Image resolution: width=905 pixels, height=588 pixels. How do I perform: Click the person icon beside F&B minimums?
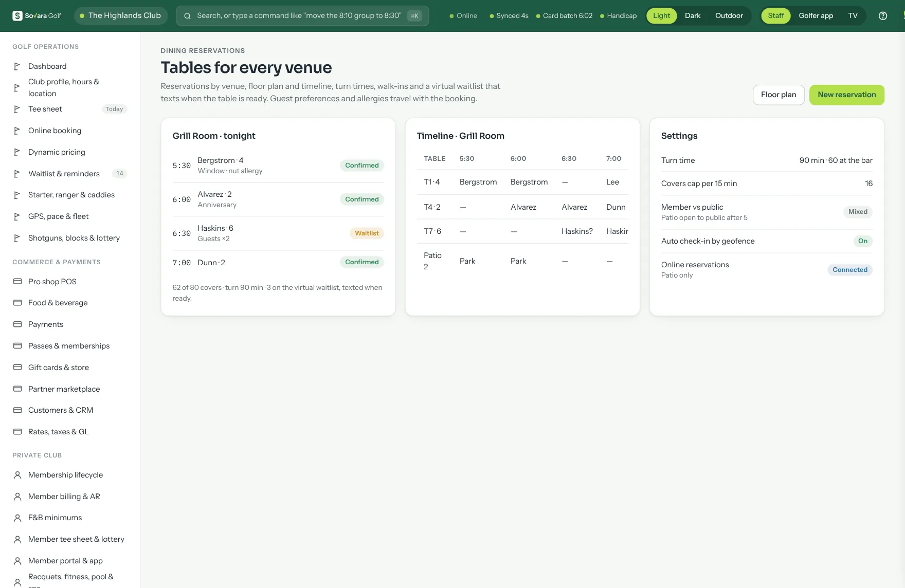click(17, 518)
